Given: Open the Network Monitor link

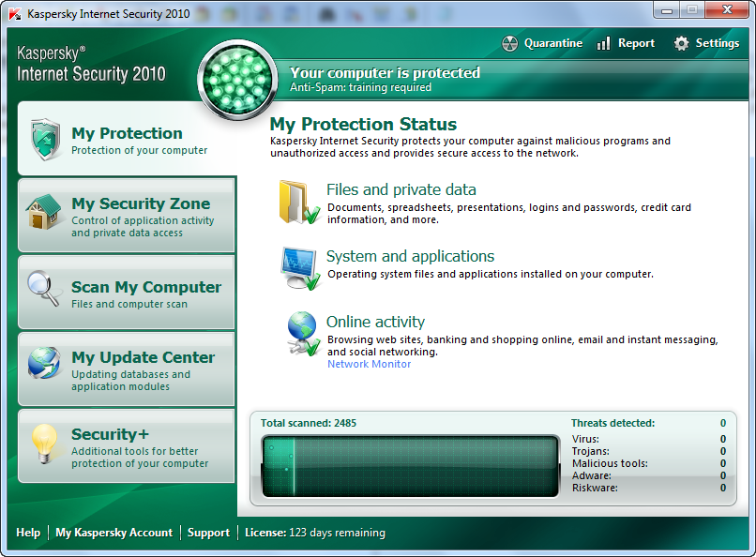Looking at the screenshot, I should click(369, 364).
